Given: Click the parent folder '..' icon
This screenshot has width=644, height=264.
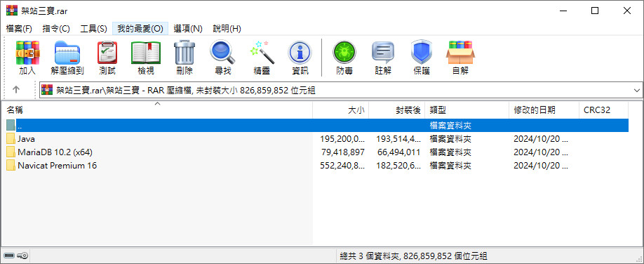Looking at the screenshot, I should [x=11, y=126].
